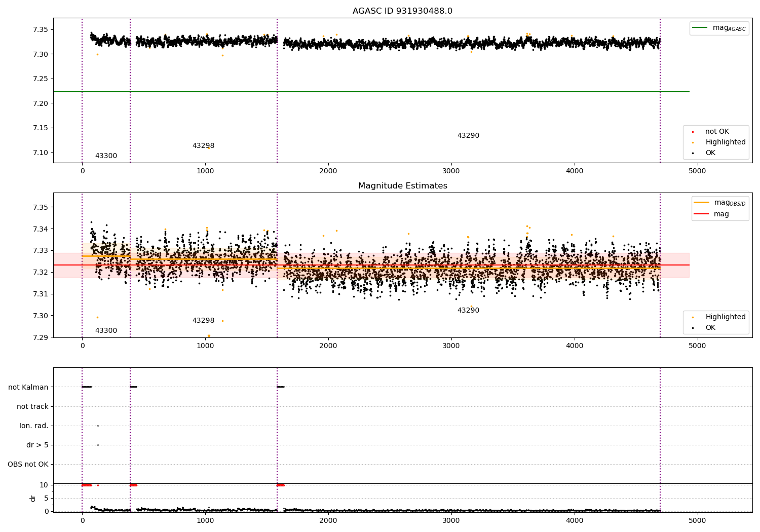Image resolution: width=760 pixels, height=532 pixels.
Task: Click x-axis tick 5000 under Magnitude Estimates plot
Action: 698,346
